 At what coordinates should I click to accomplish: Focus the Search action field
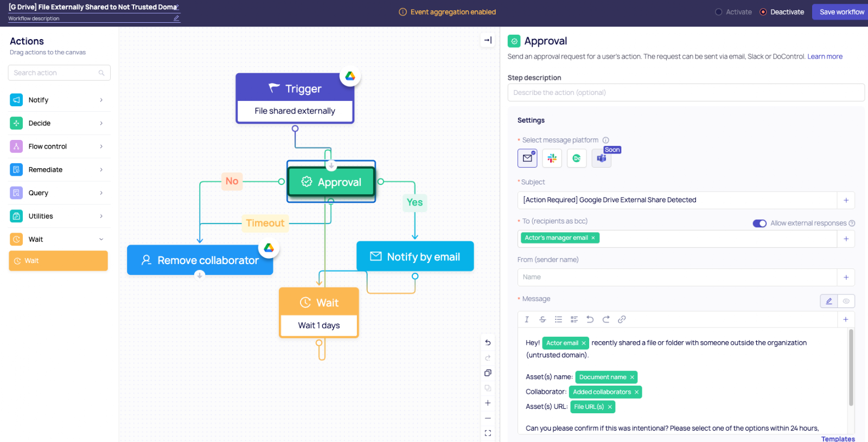[x=59, y=73]
